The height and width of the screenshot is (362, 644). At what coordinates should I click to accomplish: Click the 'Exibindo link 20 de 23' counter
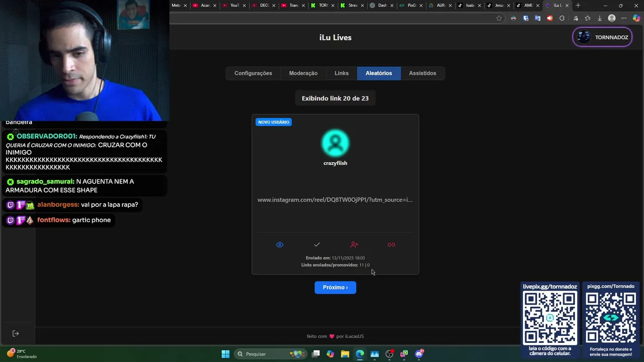tap(335, 98)
